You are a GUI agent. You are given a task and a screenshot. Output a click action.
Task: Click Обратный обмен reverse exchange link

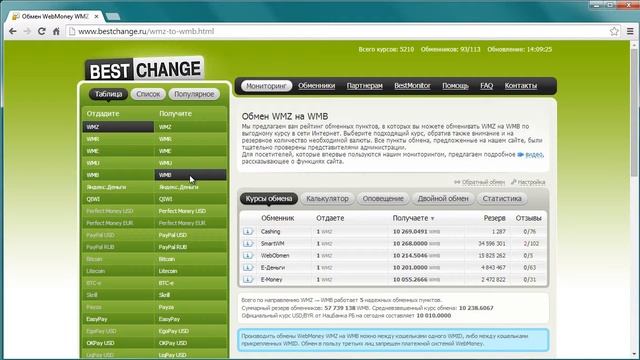[480, 182]
